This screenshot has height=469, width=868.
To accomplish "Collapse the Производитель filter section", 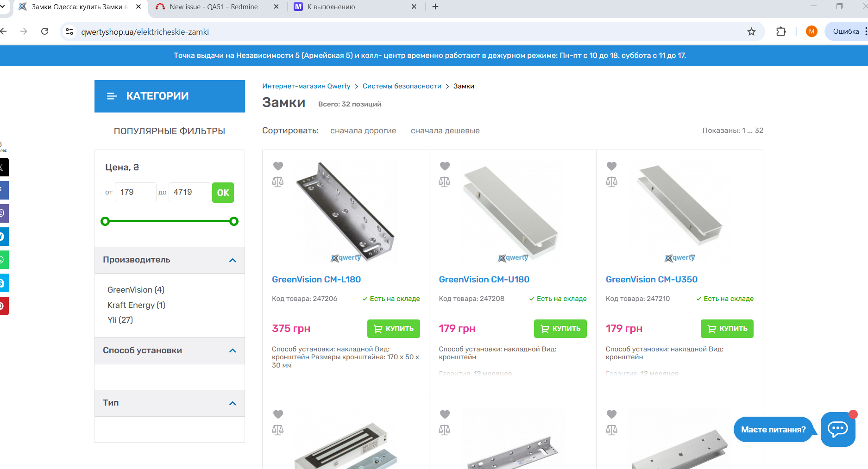I will (x=233, y=260).
